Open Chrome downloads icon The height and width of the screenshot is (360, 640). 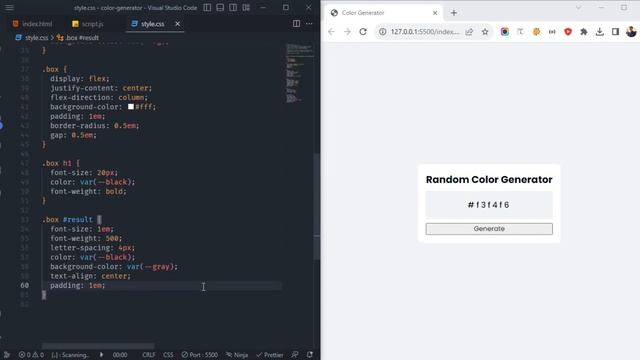(x=600, y=32)
